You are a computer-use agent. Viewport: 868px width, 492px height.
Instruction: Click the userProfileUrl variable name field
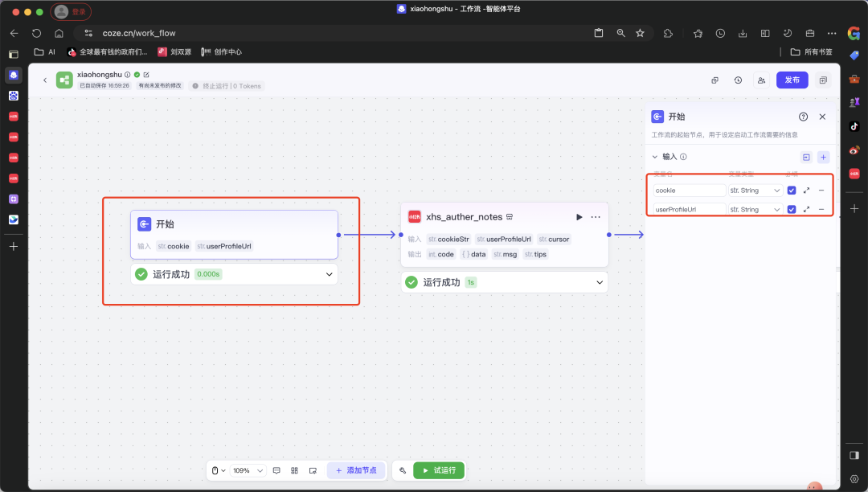(x=690, y=210)
